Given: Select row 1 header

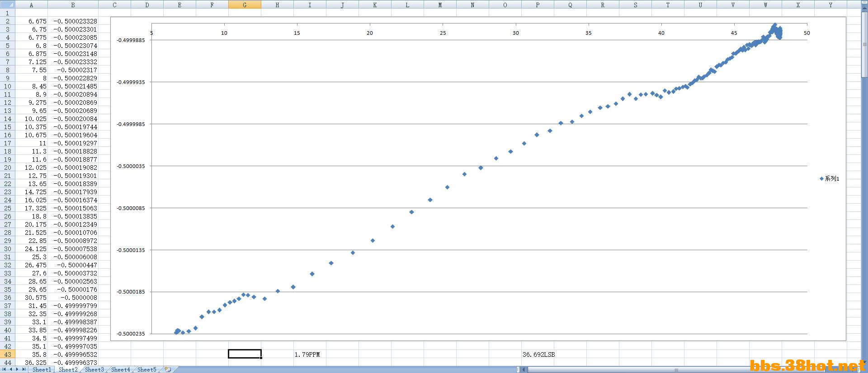Looking at the screenshot, I should (7, 13).
